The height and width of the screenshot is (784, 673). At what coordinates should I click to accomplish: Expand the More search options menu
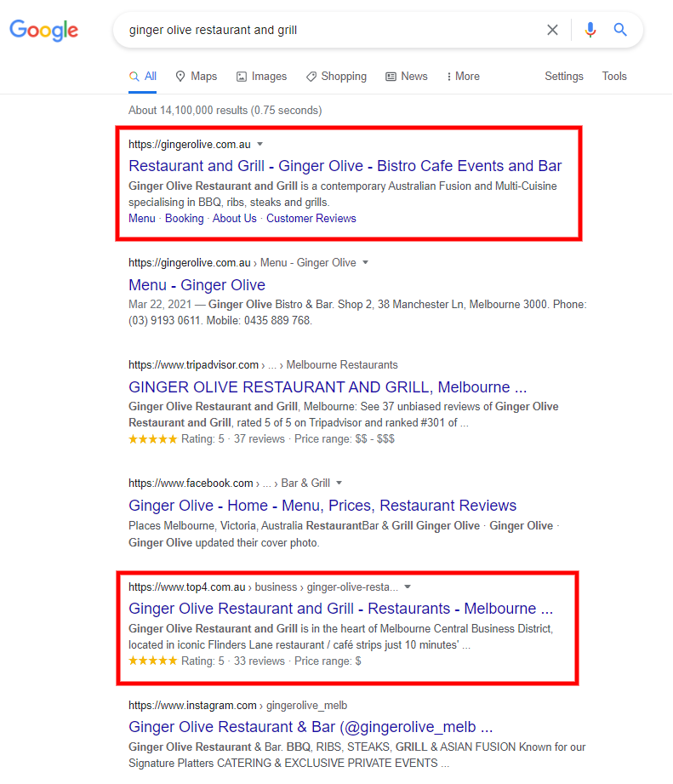click(463, 77)
